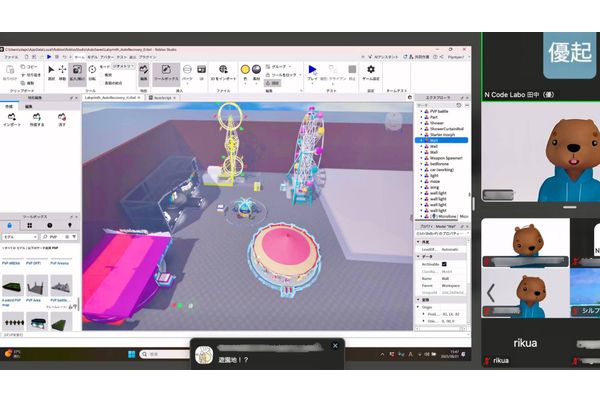Open the Mode Geometric dropdown
The width and height of the screenshot is (600, 400).
[x=123, y=67]
